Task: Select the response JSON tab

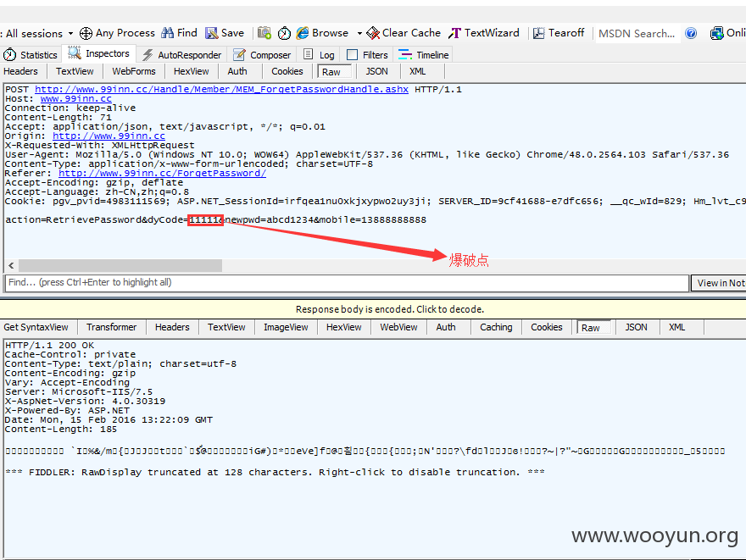Action: pos(636,327)
